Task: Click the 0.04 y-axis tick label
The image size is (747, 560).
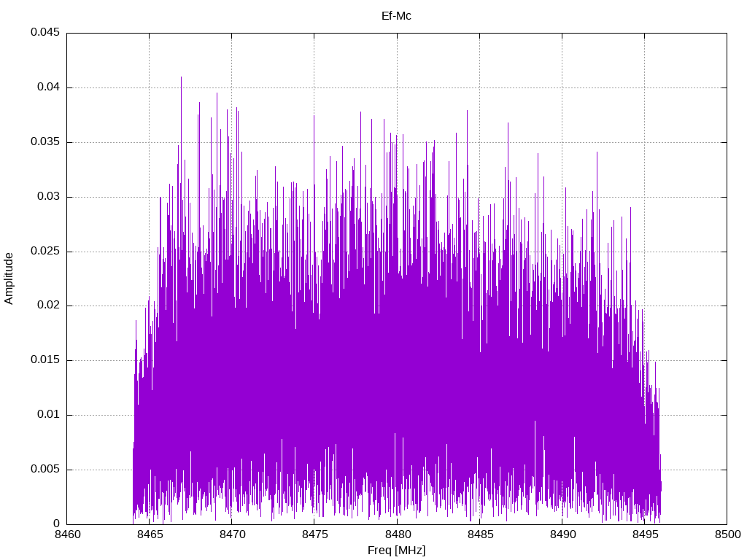Action: point(48,87)
